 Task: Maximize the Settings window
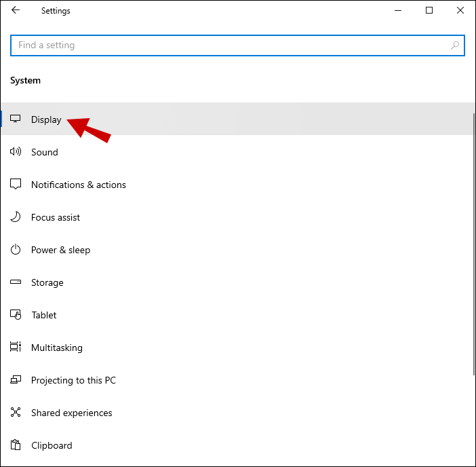(x=429, y=11)
